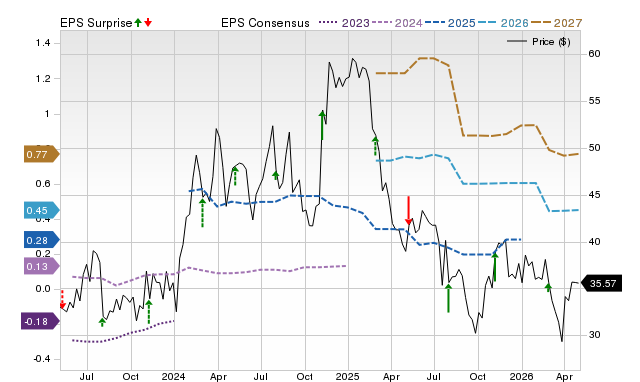Image resolution: width=640 pixels, height=382 pixels.
Task: Click the green up arrow in EPS Surprise legend
Action: coord(138,22)
